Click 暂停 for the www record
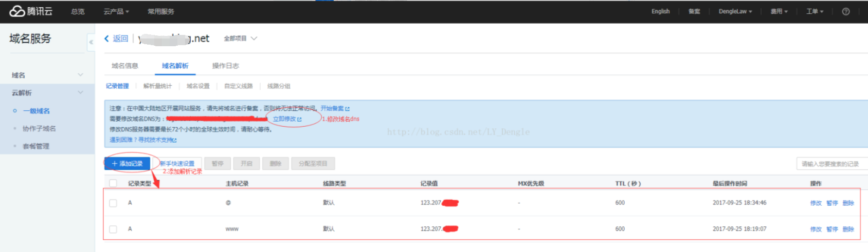 tap(832, 229)
